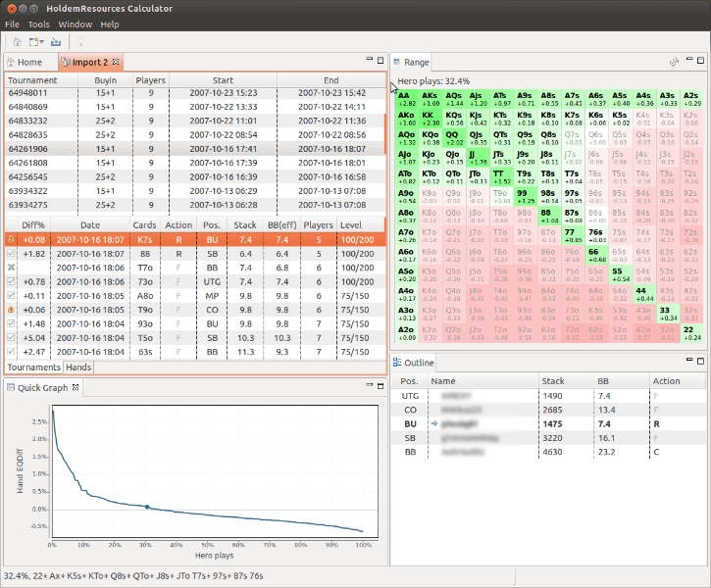Close the Import 2 tab
Image resolution: width=711 pixels, height=588 pixels.
click(x=116, y=62)
